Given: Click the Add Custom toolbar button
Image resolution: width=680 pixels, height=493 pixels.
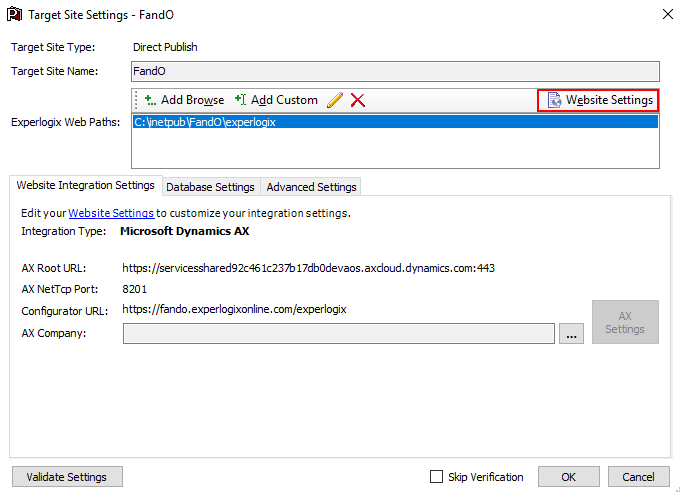Looking at the screenshot, I should tap(276, 100).
